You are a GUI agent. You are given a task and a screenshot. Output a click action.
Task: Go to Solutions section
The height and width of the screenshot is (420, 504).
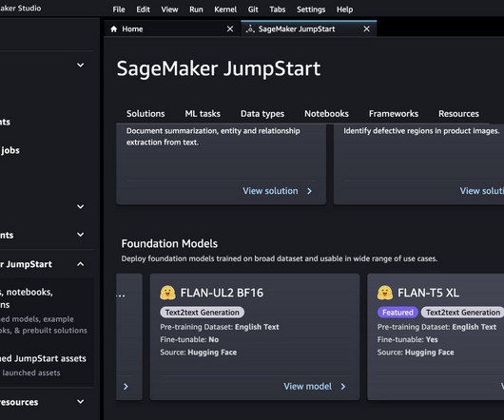(145, 114)
